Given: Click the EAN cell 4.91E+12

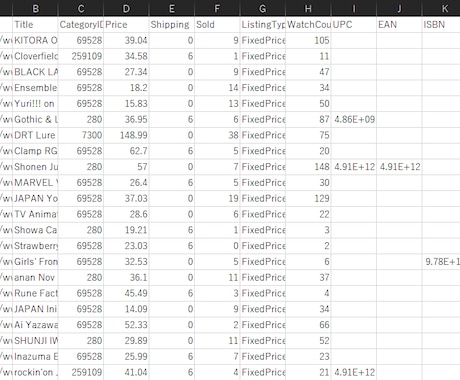Looking at the screenshot, I should coord(399,167).
